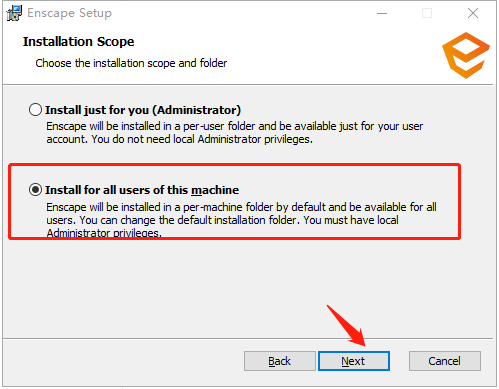Click the 'Install just for you (Administrator)' label text
Image resolution: width=499 pixels, height=389 pixels.
coord(143,110)
